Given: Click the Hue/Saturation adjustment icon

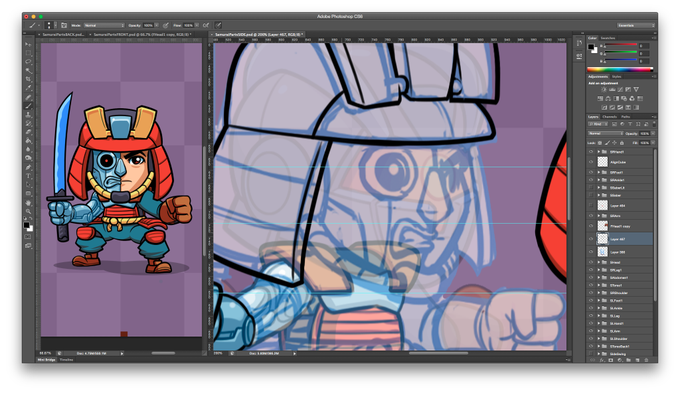Looking at the screenshot, I should [600, 98].
